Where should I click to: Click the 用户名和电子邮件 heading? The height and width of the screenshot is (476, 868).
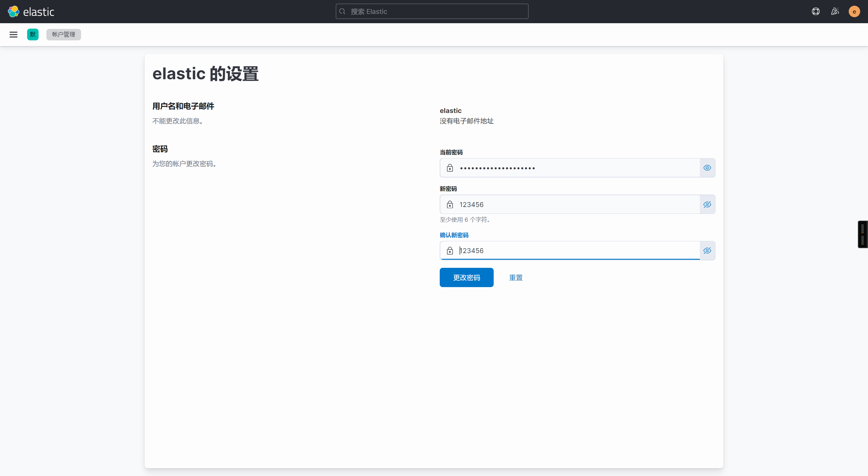click(x=183, y=106)
